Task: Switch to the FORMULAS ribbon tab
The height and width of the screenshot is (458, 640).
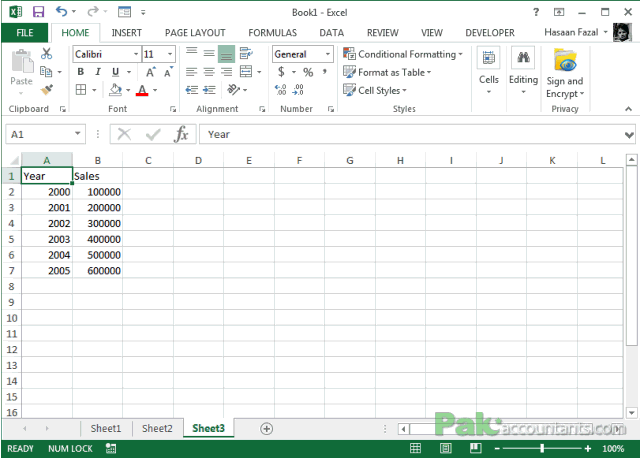Action: 272,33
